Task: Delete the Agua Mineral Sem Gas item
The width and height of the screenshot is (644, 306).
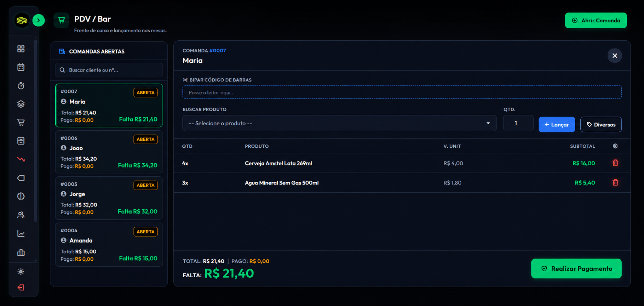Action: click(x=615, y=182)
